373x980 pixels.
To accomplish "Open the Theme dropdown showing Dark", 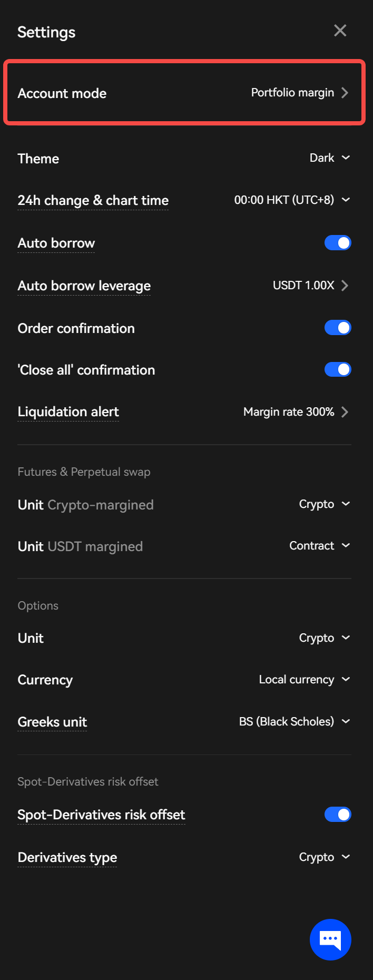I will pos(330,158).
